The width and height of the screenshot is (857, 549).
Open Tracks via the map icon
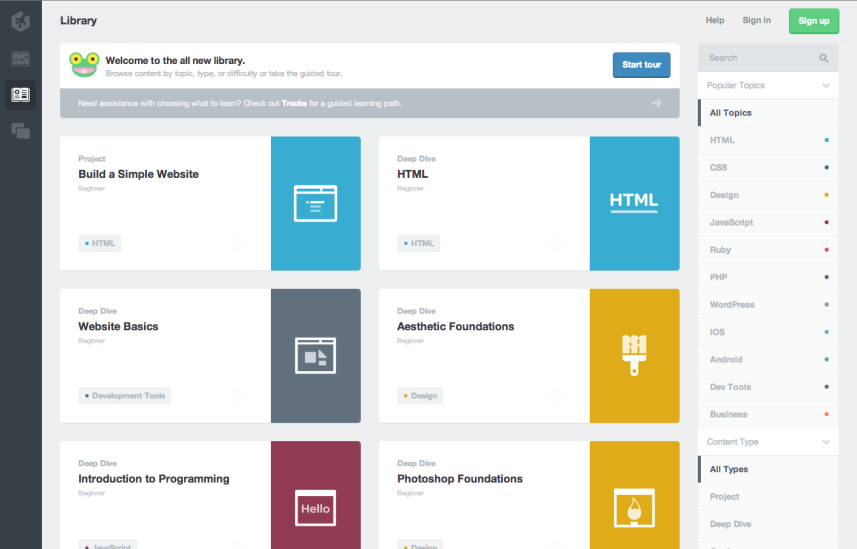pos(20,59)
